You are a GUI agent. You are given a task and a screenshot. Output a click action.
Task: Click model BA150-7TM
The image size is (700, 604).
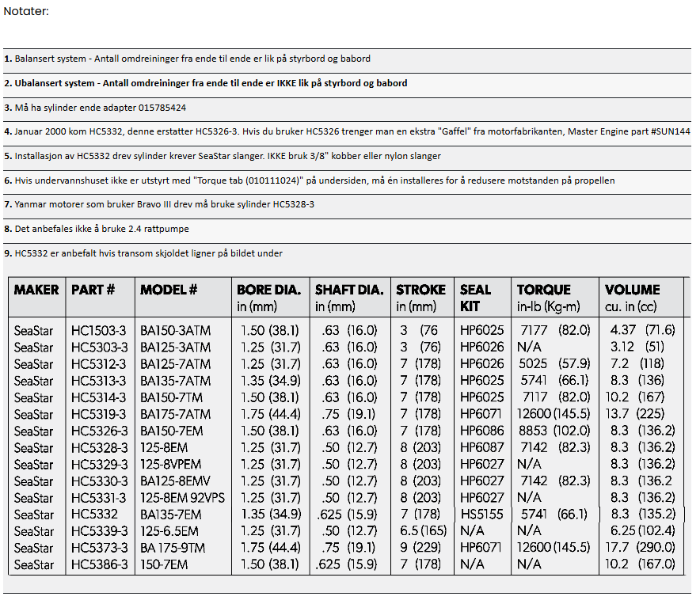[171, 397]
